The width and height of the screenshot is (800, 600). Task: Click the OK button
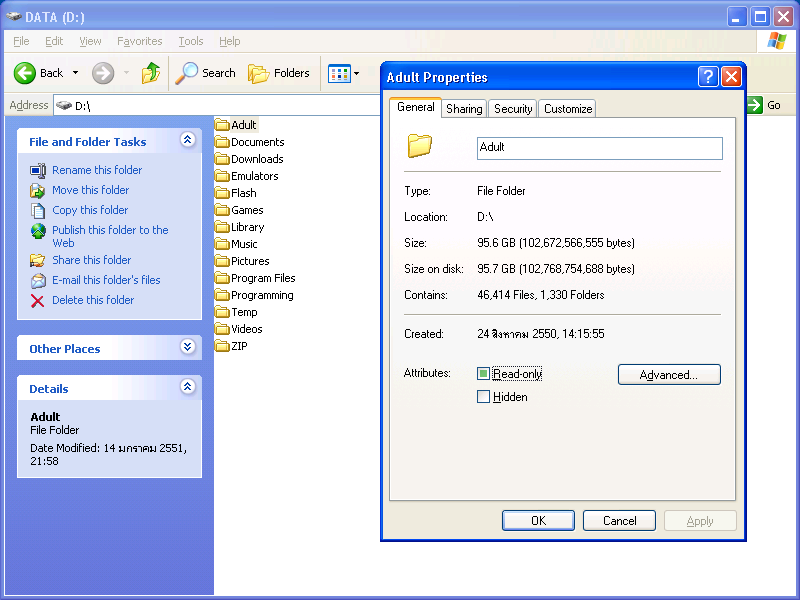coord(538,520)
